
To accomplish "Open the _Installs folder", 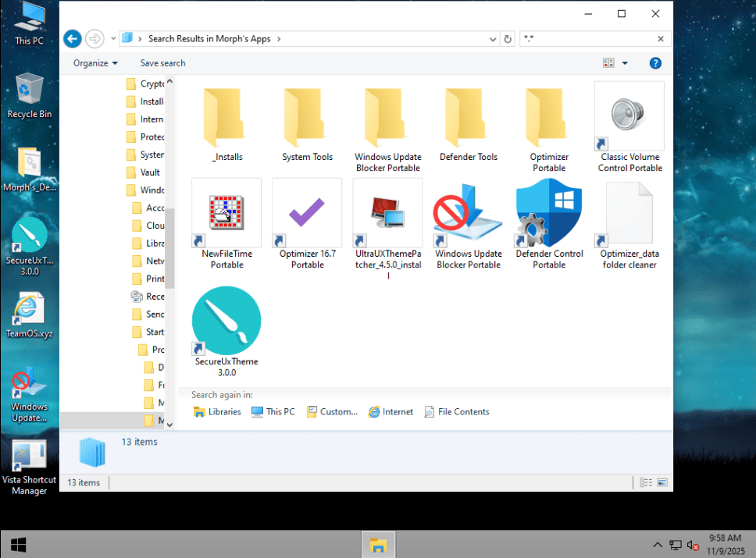I will click(x=226, y=124).
